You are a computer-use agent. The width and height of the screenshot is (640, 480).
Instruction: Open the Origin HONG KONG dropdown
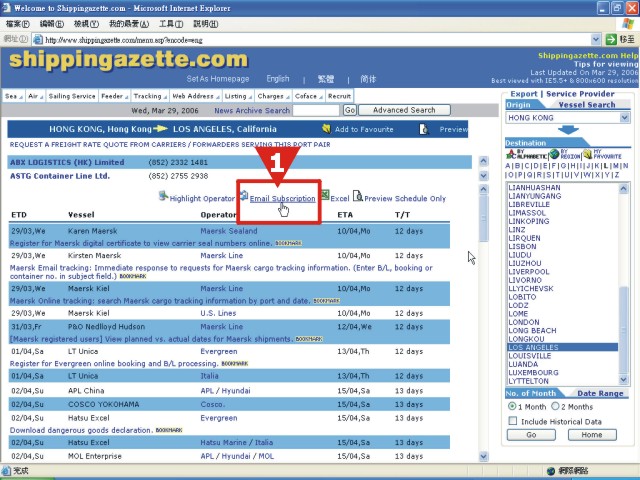point(624,118)
